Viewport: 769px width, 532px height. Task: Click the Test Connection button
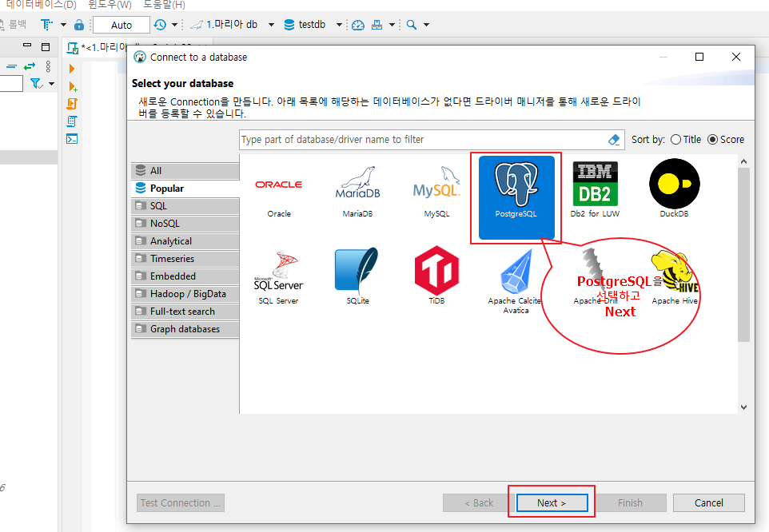click(x=181, y=503)
